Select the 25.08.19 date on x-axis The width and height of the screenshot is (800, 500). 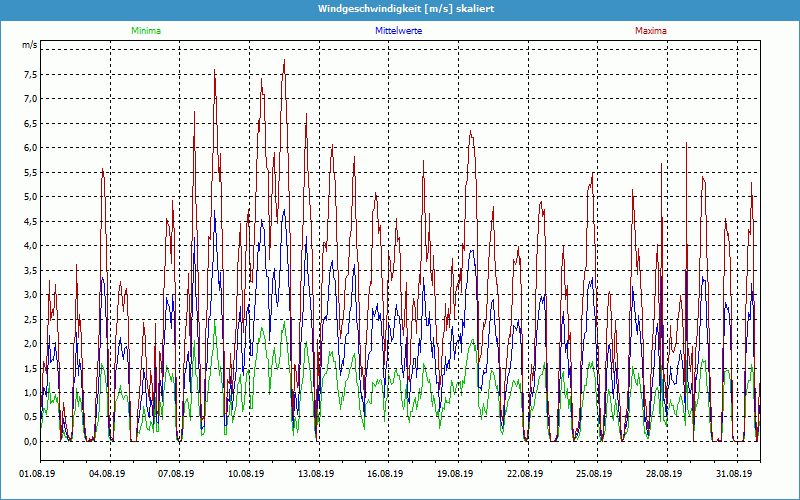point(593,475)
